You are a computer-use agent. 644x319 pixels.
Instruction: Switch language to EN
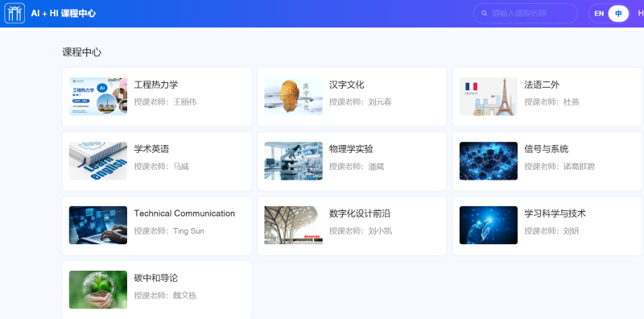599,14
